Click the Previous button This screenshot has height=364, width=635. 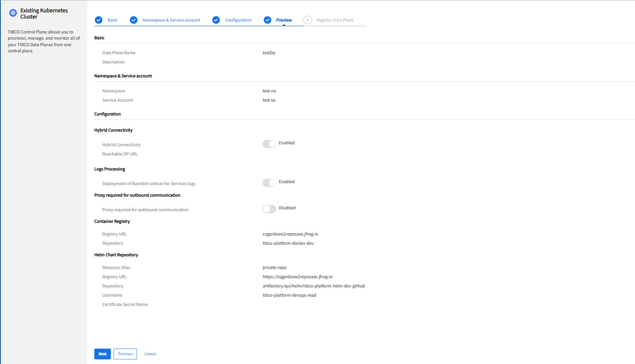click(x=125, y=354)
